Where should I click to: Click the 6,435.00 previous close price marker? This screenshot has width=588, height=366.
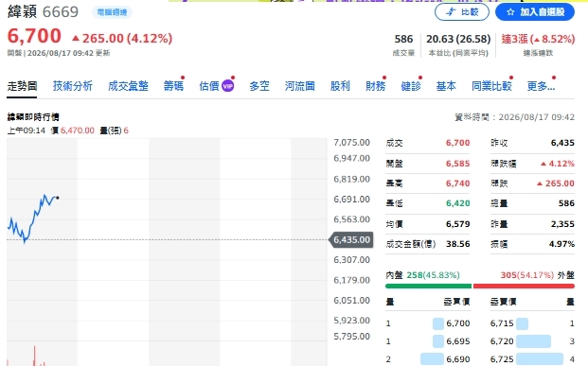351,240
